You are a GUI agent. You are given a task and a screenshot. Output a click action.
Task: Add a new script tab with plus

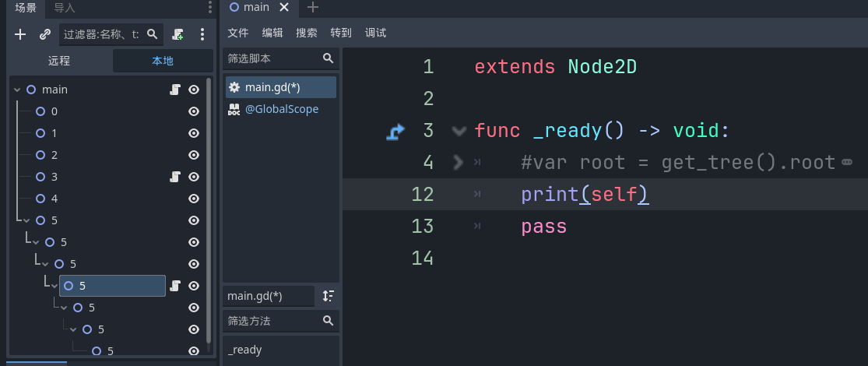(313, 8)
